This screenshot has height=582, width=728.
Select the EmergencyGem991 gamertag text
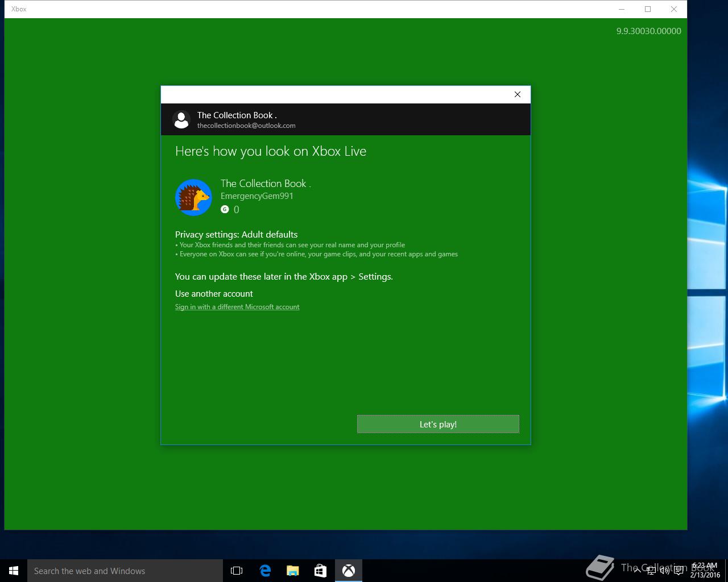pos(257,196)
